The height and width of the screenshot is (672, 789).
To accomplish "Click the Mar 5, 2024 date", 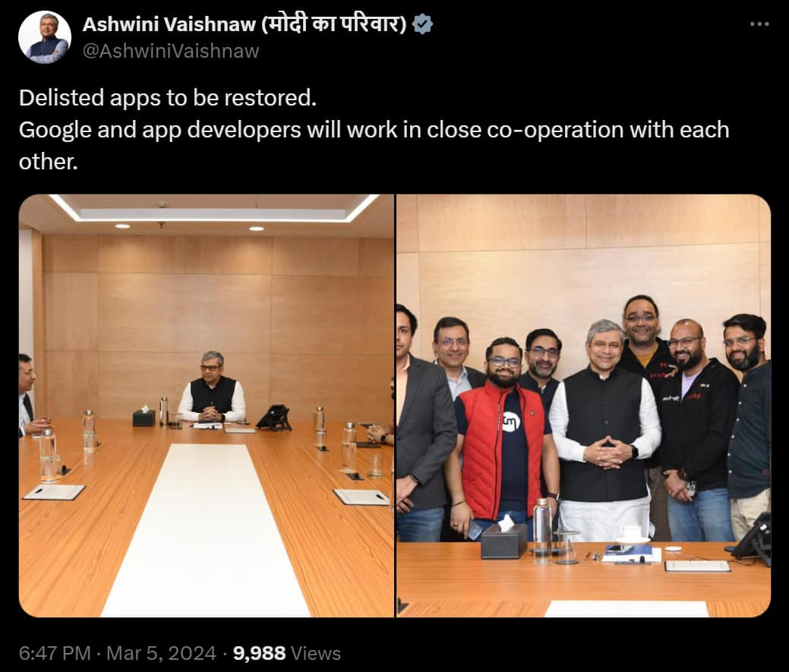I will [x=161, y=653].
